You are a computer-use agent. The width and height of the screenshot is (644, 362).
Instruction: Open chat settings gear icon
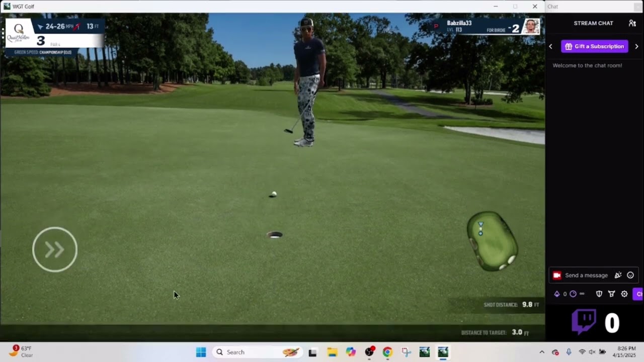coord(624,294)
